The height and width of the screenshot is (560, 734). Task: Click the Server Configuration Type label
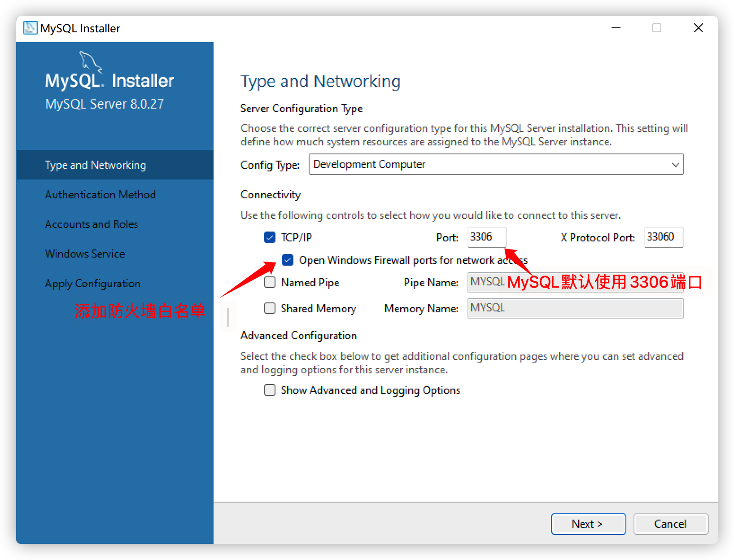click(301, 109)
